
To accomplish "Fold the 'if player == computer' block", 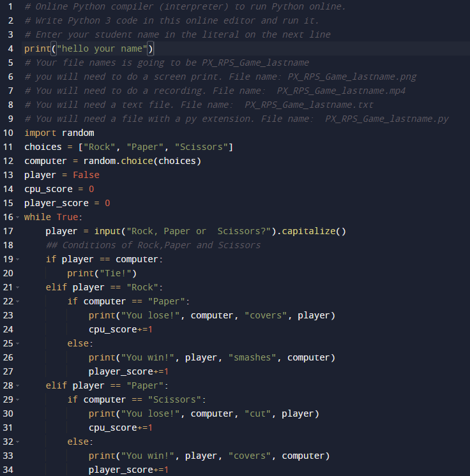I will [x=17, y=260].
